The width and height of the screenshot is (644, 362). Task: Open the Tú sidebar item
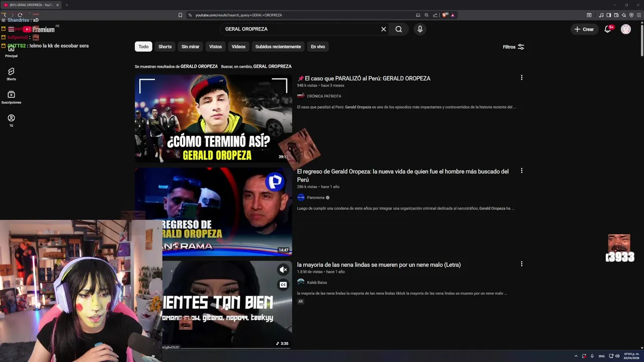11,120
